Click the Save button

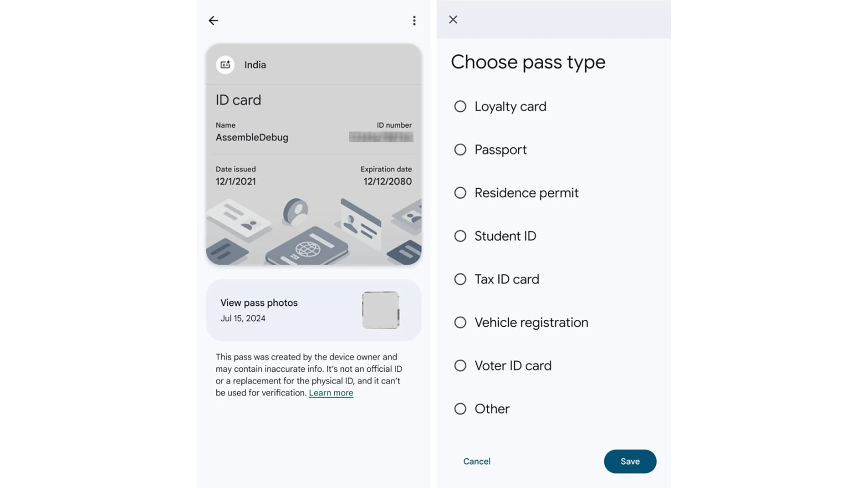click(x=630, y=461)
